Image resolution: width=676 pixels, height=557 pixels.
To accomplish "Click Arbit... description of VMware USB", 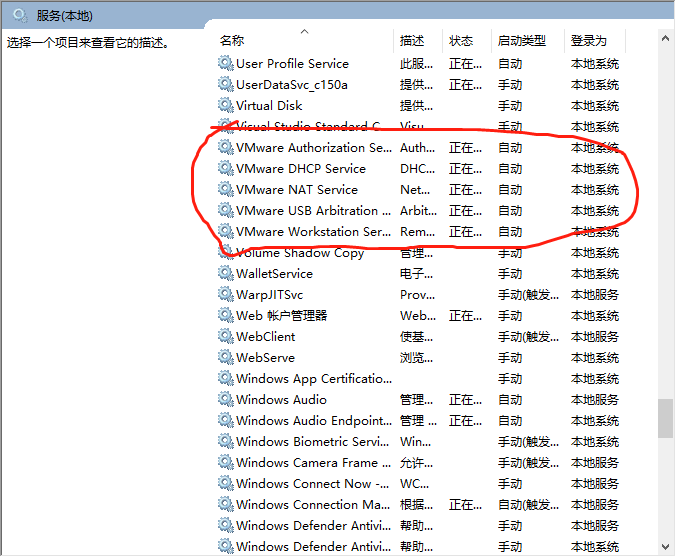I will 418,210.
